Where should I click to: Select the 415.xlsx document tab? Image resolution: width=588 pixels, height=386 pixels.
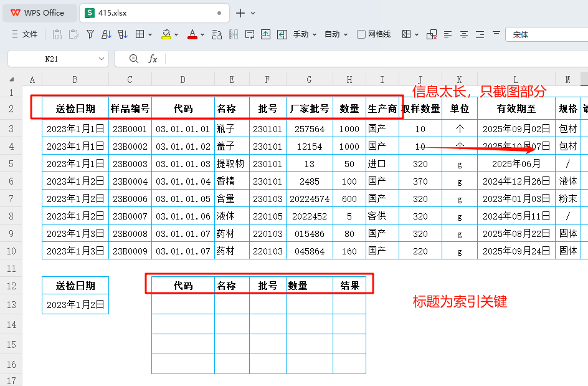click(x=154, y=13)
